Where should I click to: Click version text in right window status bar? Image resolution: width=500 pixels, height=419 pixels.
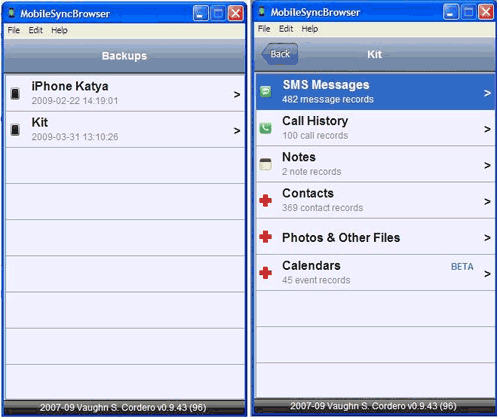373,406
